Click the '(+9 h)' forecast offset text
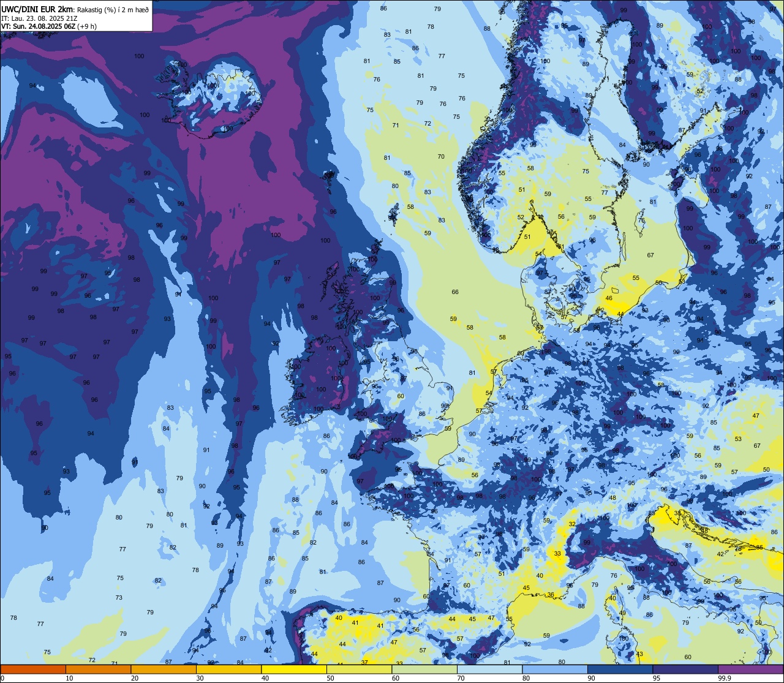The width and height of the screenshot is (784, 683). [87, 26]
